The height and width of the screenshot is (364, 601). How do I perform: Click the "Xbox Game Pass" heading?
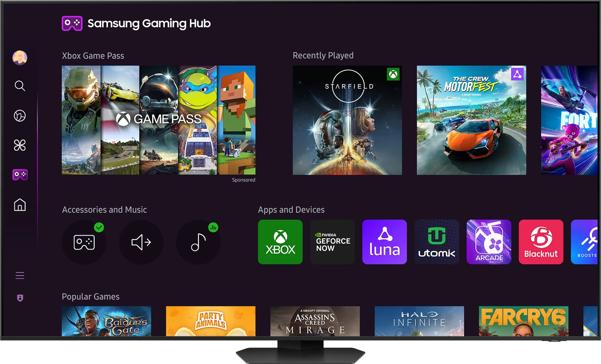(93, 56)
